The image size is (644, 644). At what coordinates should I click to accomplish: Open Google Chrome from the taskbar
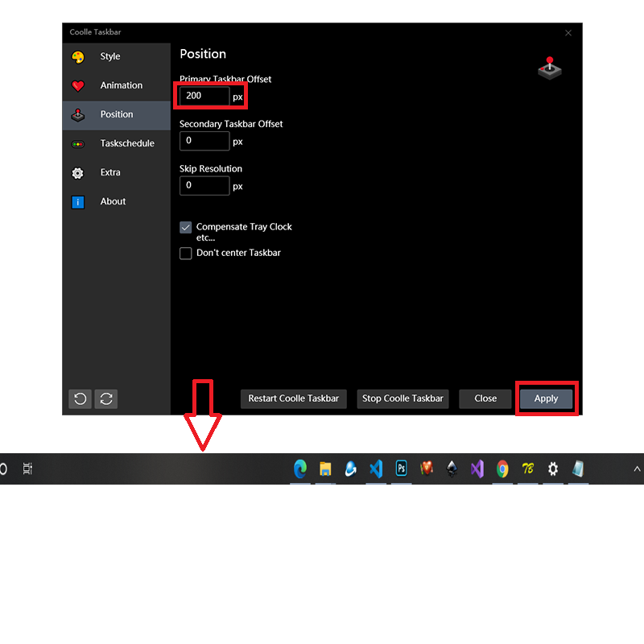point(502,469)
